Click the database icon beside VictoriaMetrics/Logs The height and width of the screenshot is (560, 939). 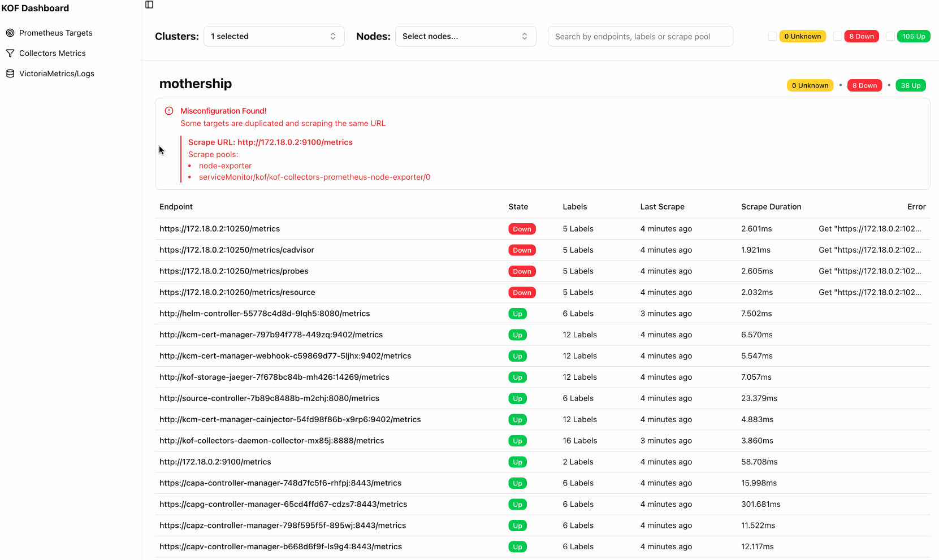[10, 73]
